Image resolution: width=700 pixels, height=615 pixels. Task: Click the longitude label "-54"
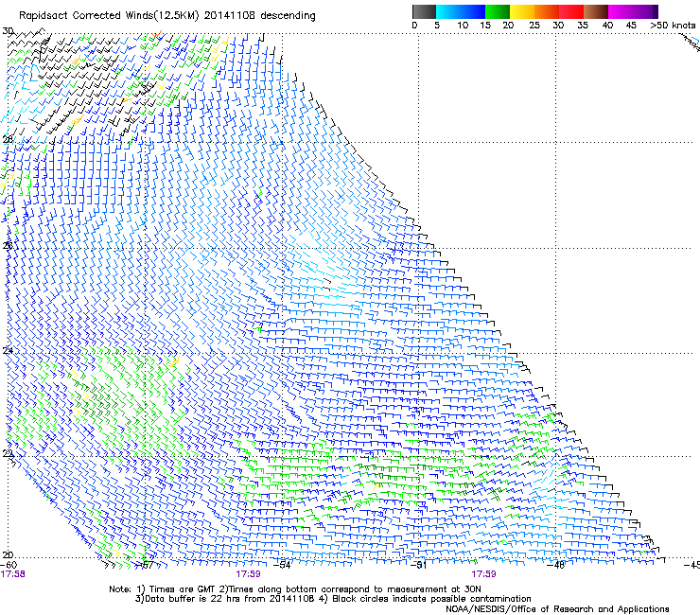click(x=282, y=565)
